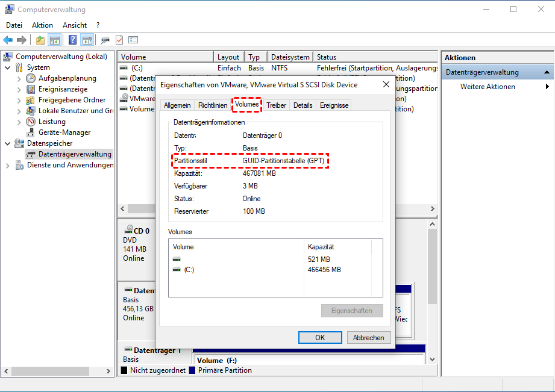Click the Kapazität column header in Volumes list

tap(337, 247)
